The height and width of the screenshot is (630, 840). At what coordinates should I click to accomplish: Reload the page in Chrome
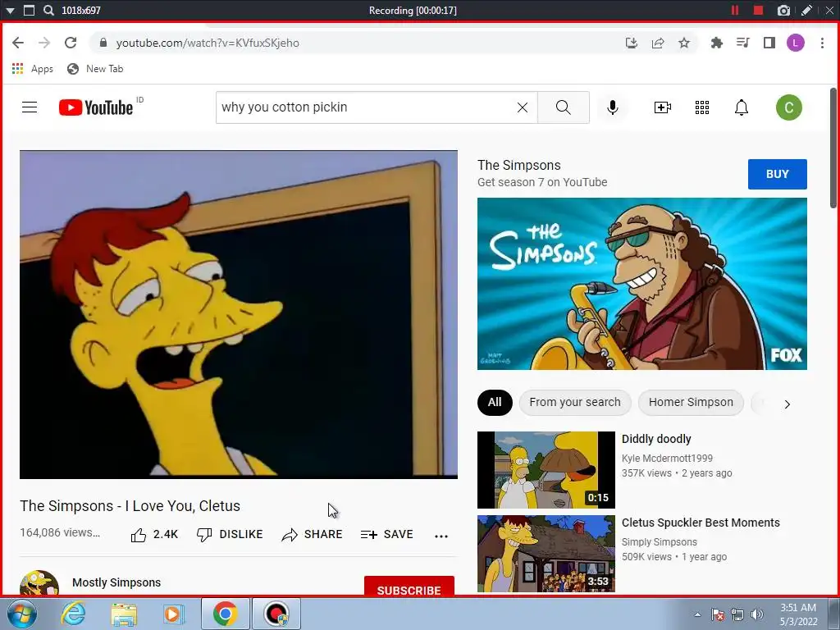(x=71, y=43)
